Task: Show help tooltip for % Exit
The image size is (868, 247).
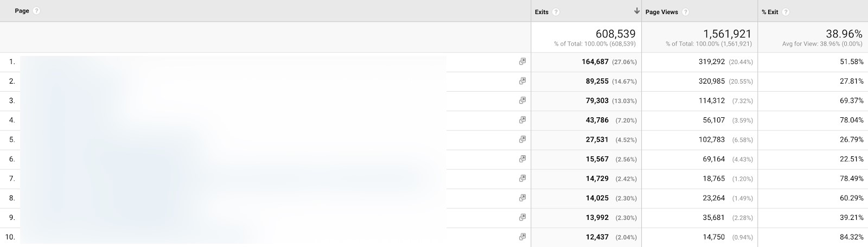Action: [x=786, y=12]
